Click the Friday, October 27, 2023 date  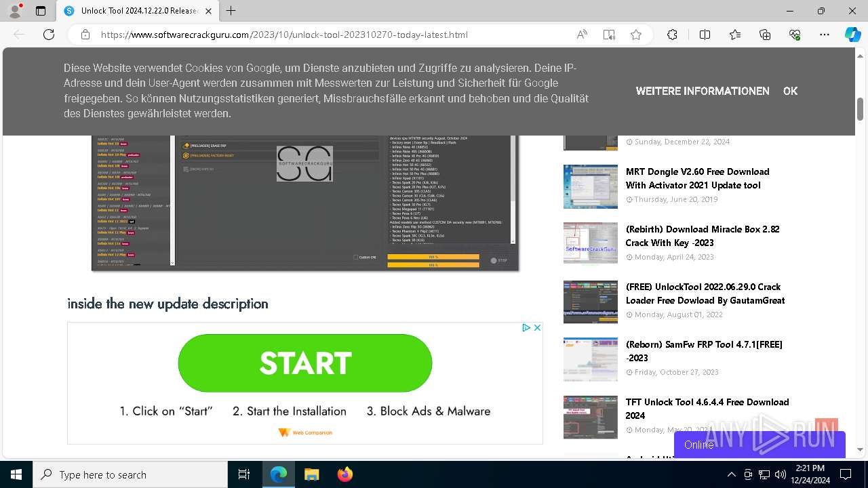[x=677, y=372]
